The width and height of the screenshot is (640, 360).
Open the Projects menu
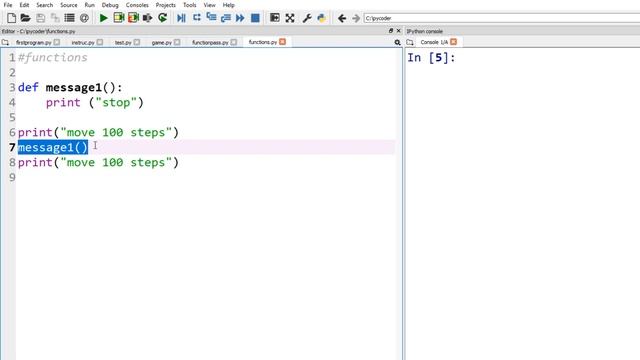tap(165, 5)
